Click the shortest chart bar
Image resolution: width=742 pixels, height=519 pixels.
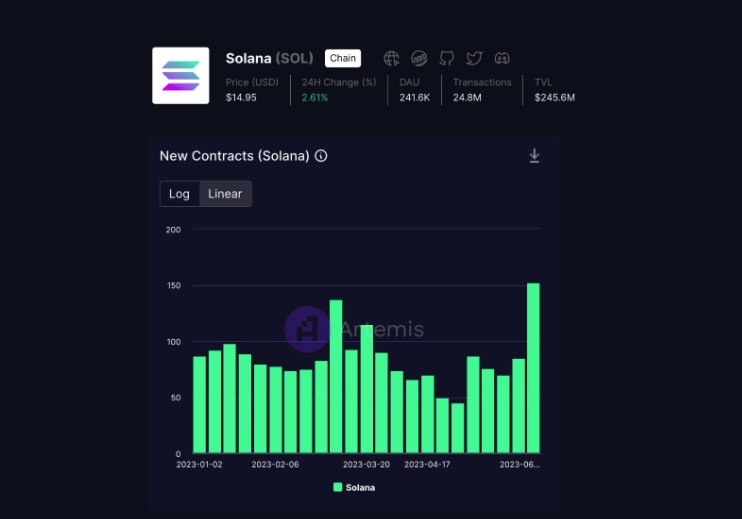click(x=458, y=428)
